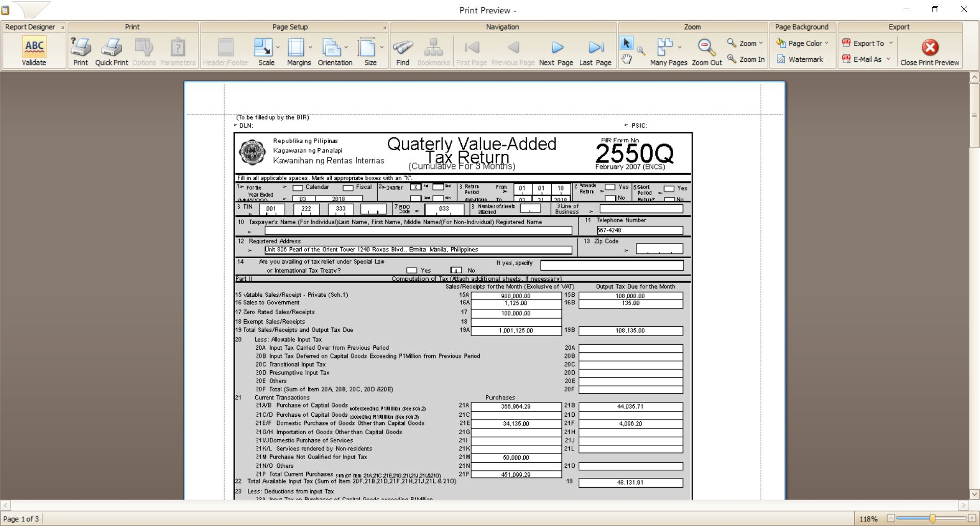Click the Short Period Yes checkbox
This screenshot has width=980, height=526.
coord(669,188)
